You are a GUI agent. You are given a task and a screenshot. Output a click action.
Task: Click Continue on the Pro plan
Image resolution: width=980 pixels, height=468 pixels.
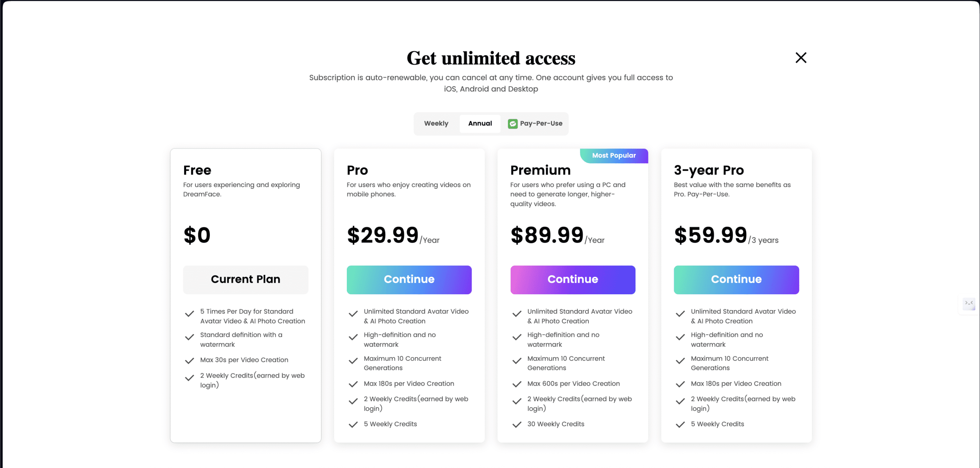[409, 280]
